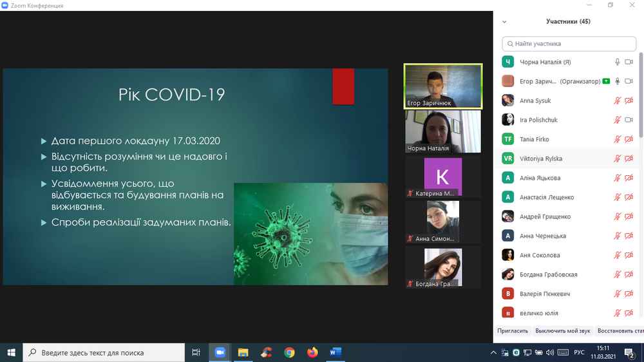
Task: Click muted microphone icon for Anna Sysuk
Action: (x=617, y=101)
